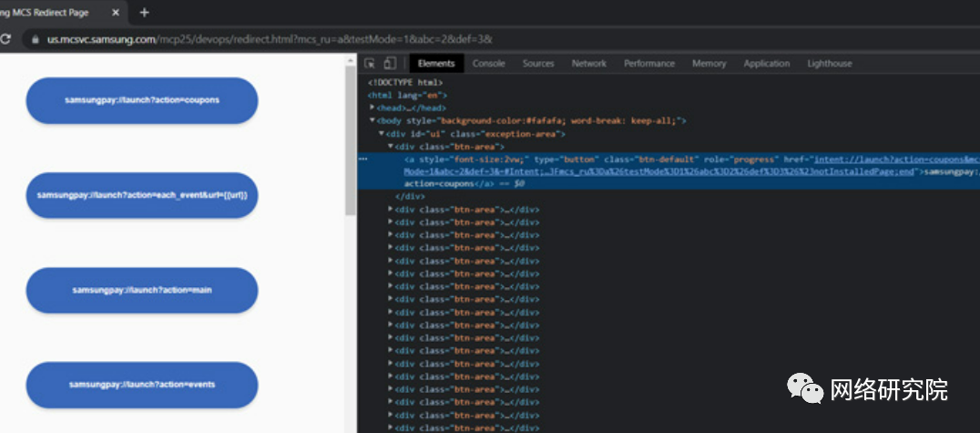The height and width of the screenshot is (433, 980).
Task: Go to the Sources tab
Action: tap(538, 63)
